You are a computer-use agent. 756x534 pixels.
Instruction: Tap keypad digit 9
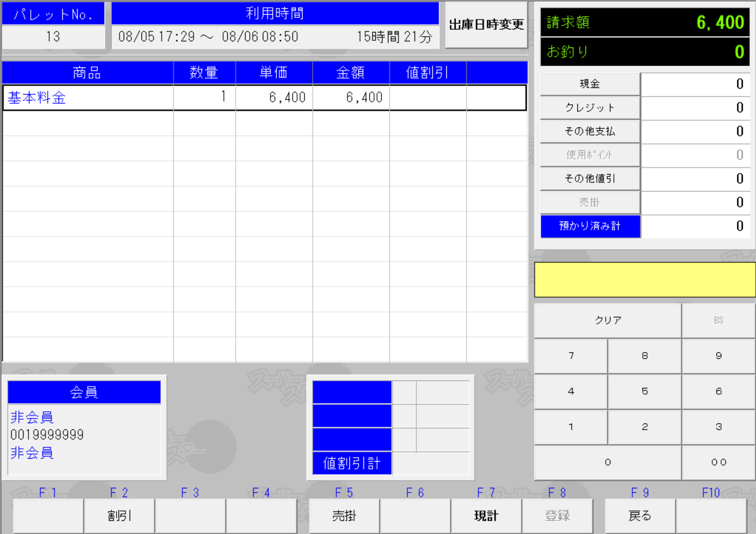719,356
